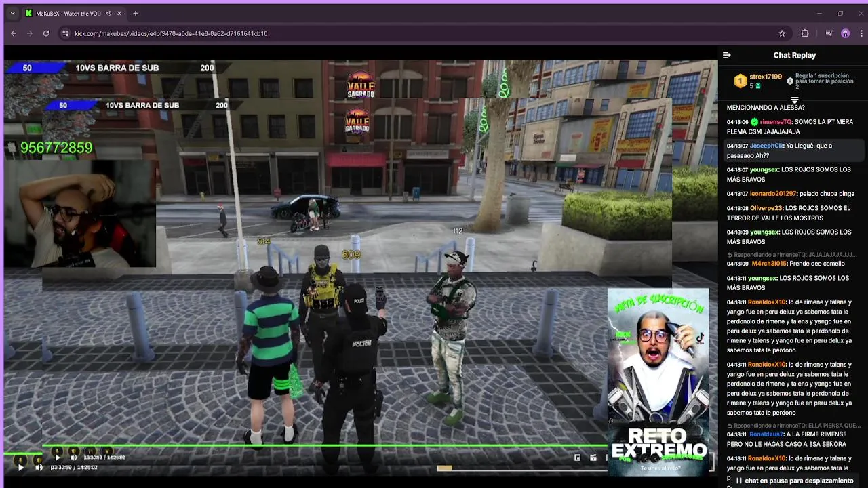This screenshot has height=488, width=868.
Task: Open leonardo201297 username in chat
Action: [773, 194]
